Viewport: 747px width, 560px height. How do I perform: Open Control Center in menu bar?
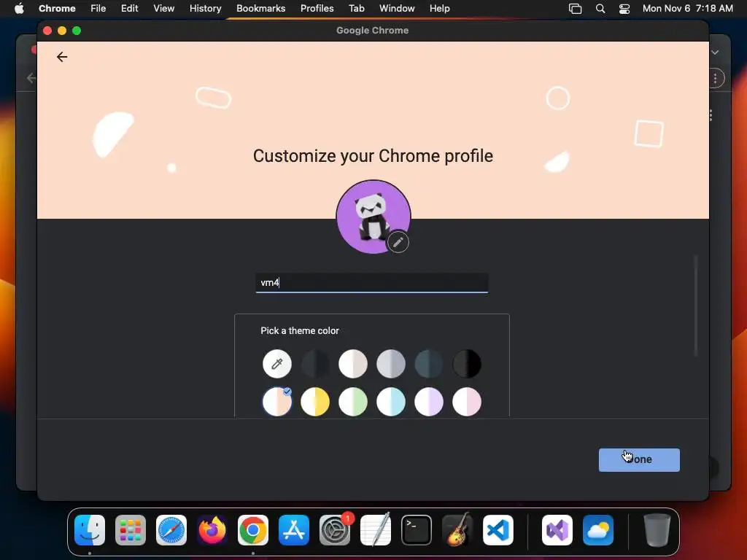(x=624, y=9)
